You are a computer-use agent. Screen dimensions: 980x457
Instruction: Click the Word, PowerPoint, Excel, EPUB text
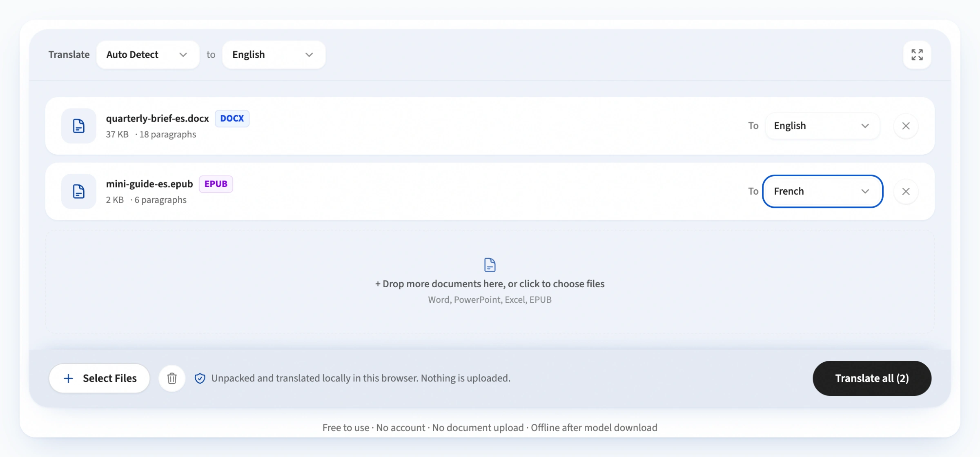click(490, 300)
